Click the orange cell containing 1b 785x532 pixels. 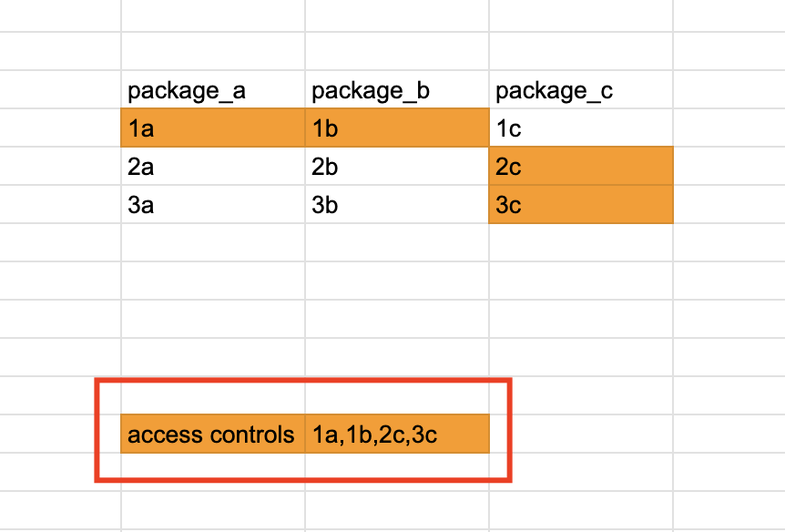coord(397,128)
